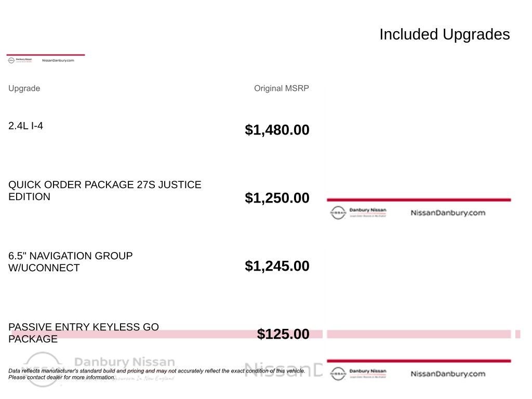Select the Quick Order Package 27S Justice Edition

104,191
